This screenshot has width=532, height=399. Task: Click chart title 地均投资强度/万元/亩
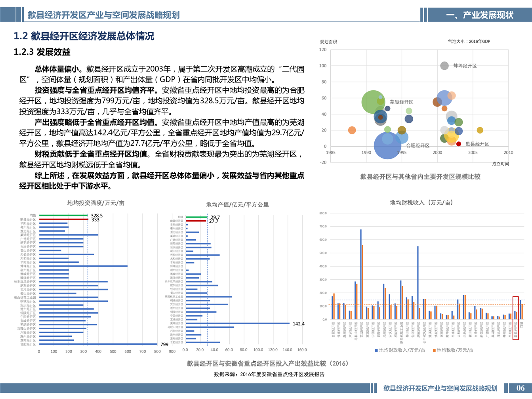(x=96, y=203)
